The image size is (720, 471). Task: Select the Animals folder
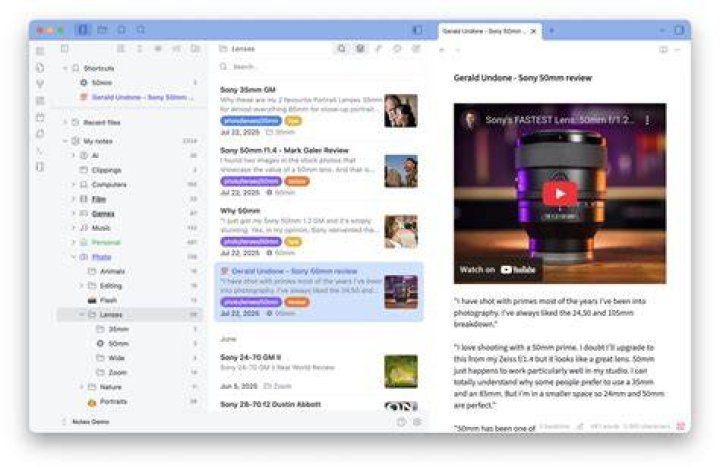tap(129, 272)
